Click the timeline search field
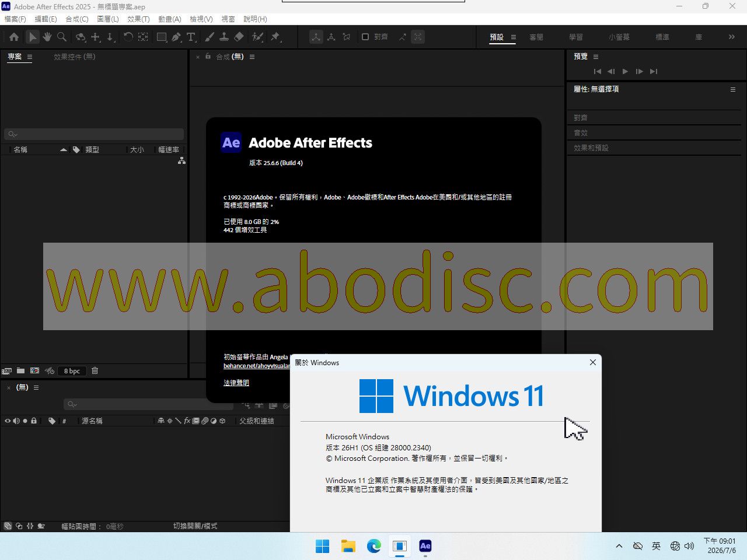Viewport: 747px width, 560px height. tap(149, 404)
